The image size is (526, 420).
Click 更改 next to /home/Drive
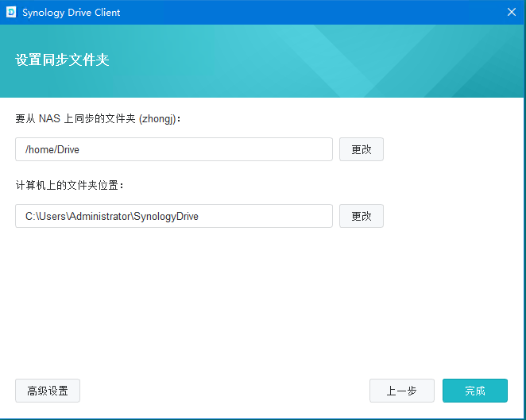point(362,149)
